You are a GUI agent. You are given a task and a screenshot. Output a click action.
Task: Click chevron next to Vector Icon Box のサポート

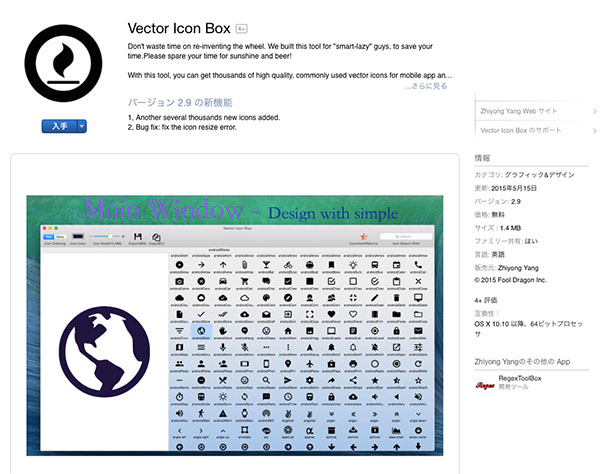point(594,130)
